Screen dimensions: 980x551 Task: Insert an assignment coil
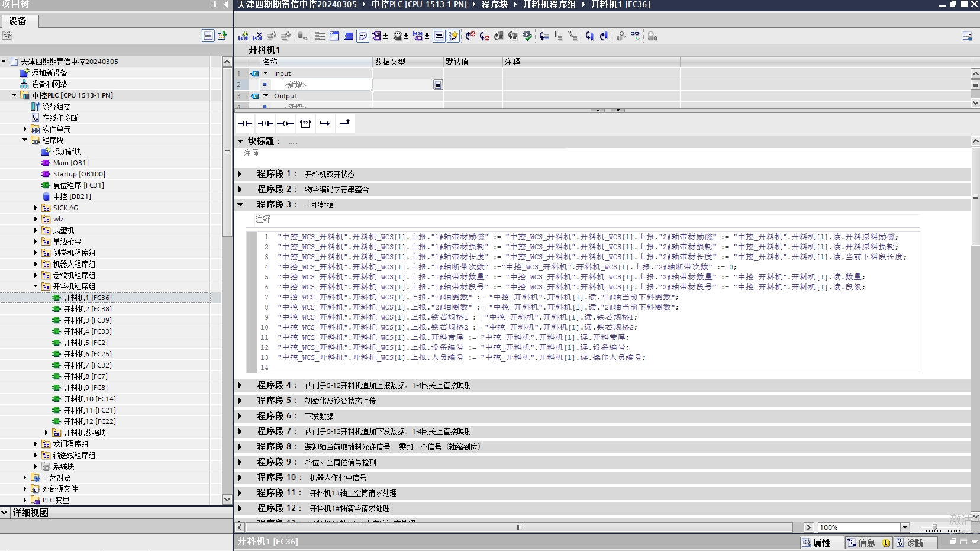[285, 124]
